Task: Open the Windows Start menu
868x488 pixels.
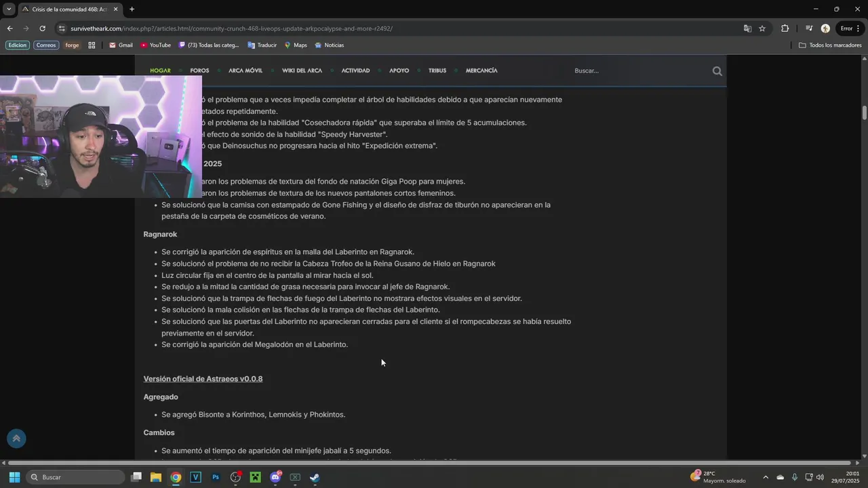Action: [14, 477]
